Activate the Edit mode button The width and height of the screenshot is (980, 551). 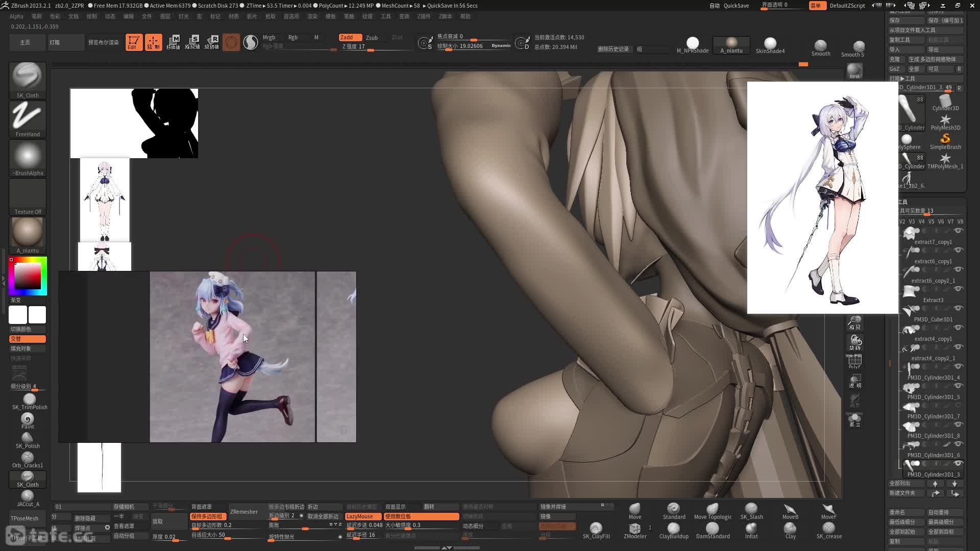[134, 42]
